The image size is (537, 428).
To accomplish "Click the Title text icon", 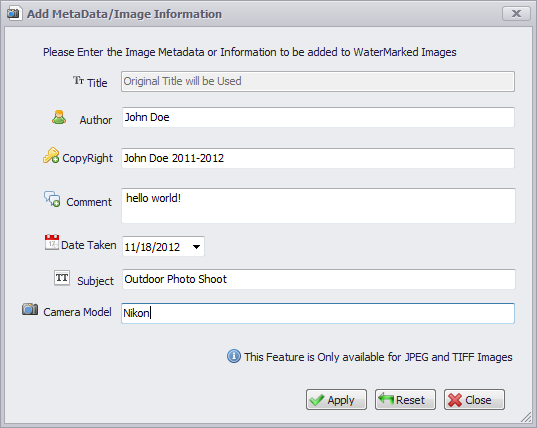I will point(78,80).
